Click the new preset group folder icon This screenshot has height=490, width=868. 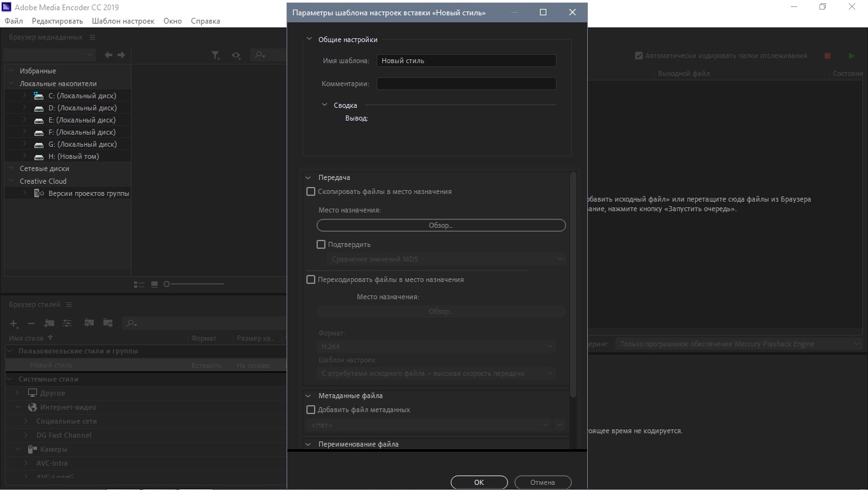(49, 323)
